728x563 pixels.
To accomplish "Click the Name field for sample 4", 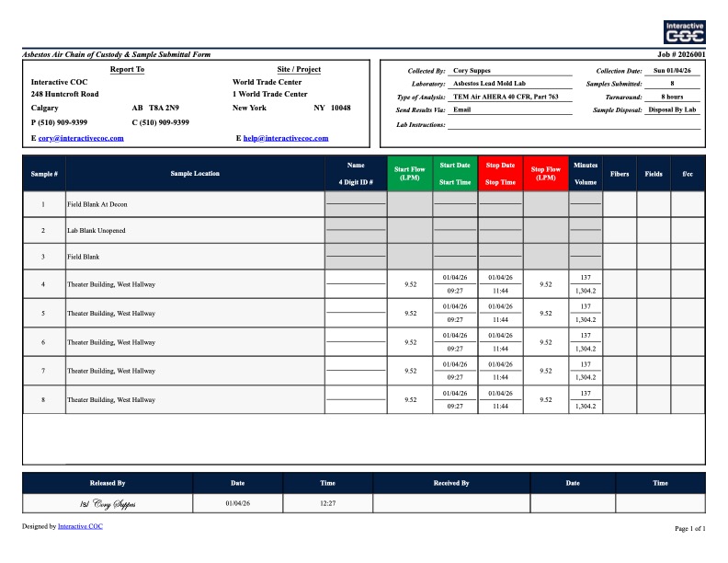I will click(x=356, y=278).
